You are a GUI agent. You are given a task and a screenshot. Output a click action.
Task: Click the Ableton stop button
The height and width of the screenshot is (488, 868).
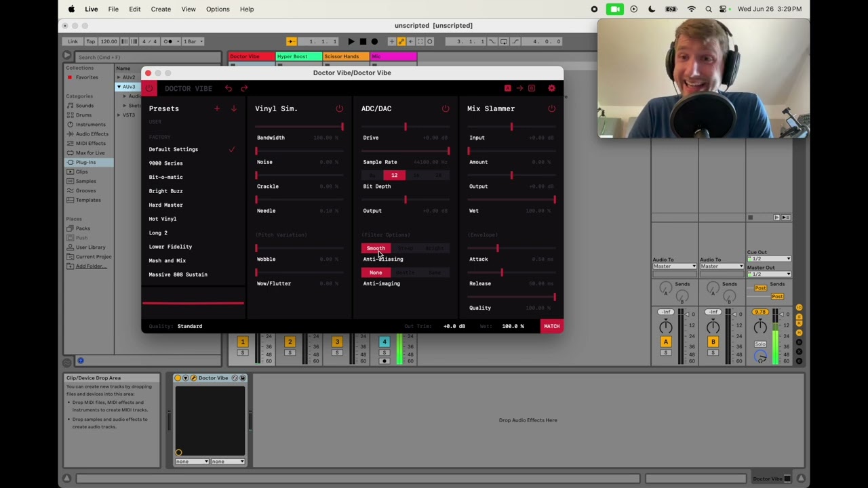coord(363,41)
